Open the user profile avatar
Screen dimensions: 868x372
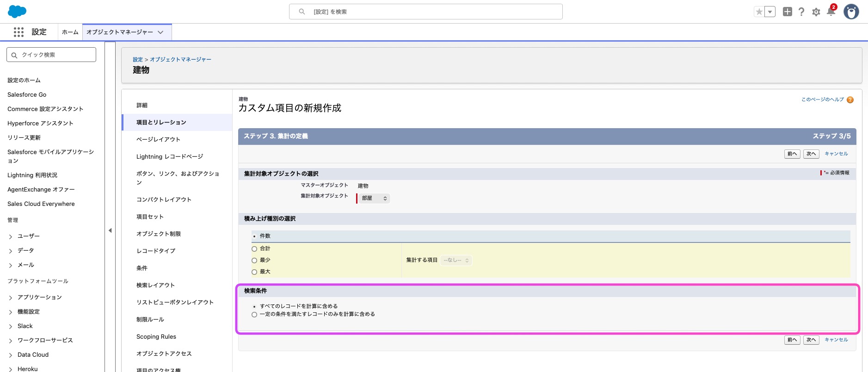click(x=851, y=12)
